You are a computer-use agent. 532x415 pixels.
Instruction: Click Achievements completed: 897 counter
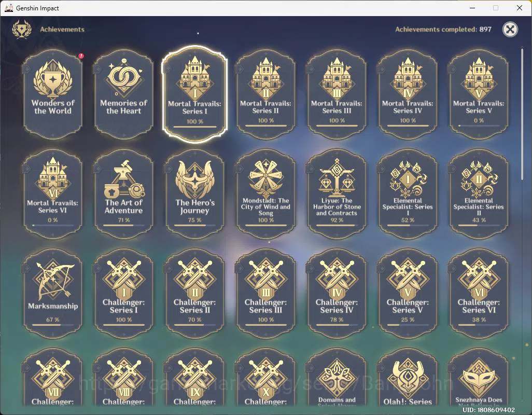click(x=443, y=30)
